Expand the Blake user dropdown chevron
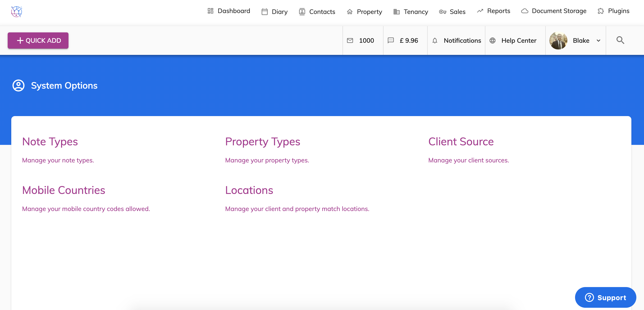The height and width of the screenshot is (310, 644). 598,41
